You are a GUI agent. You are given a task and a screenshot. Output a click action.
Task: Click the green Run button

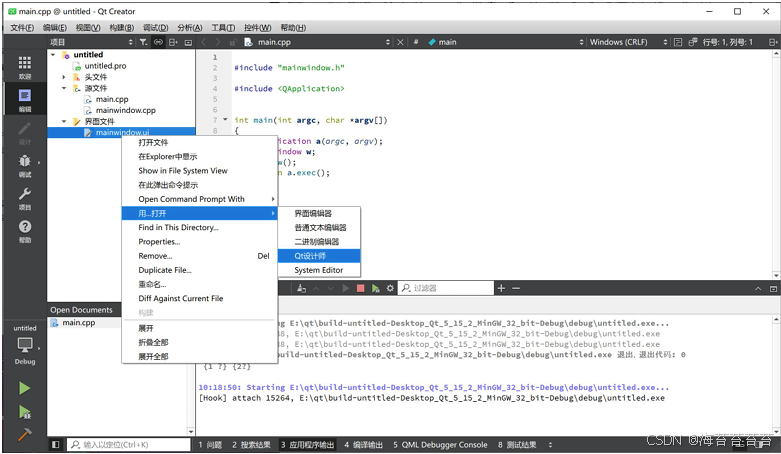24,388
